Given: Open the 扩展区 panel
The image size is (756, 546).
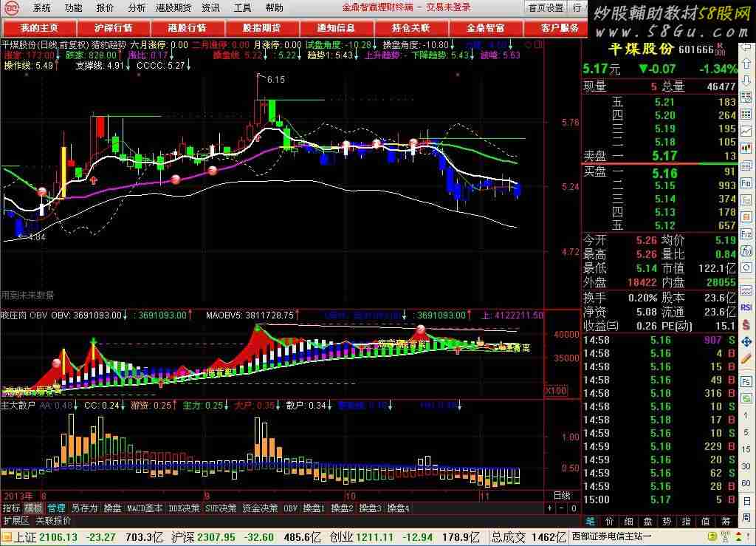Looking at the screenshot, I should click(x=17, y=521).
